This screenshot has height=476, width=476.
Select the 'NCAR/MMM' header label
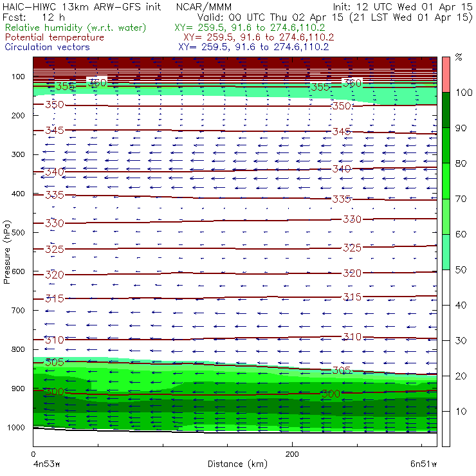tap(204, 7)
